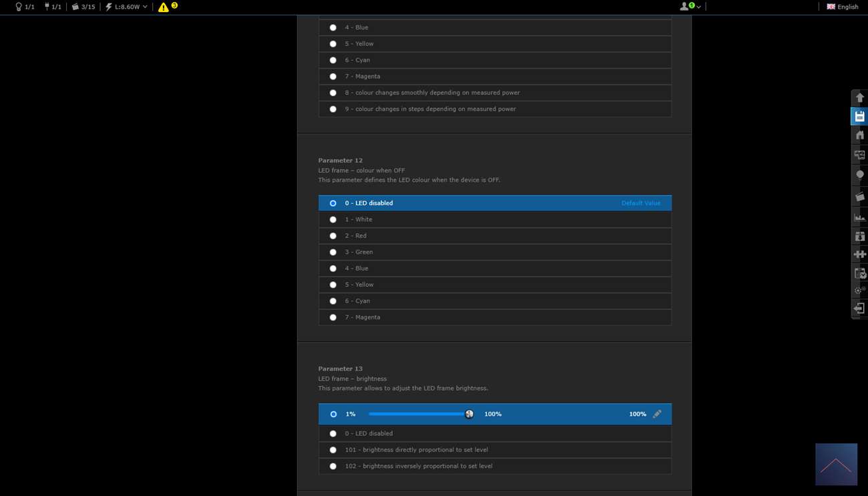Click the puzzle piece plugins icon
Image resolution: width=868 pixels, height=496 pixels.
click(859, 254)
